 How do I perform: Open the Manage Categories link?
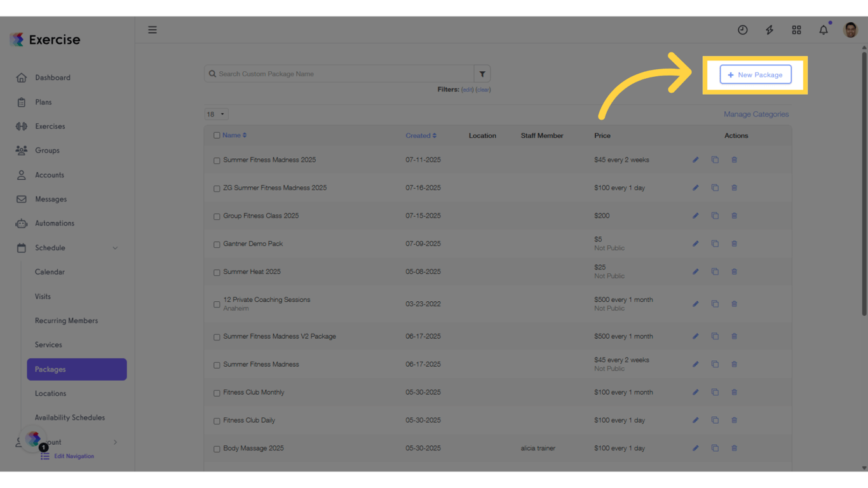[x=756, y=114]
